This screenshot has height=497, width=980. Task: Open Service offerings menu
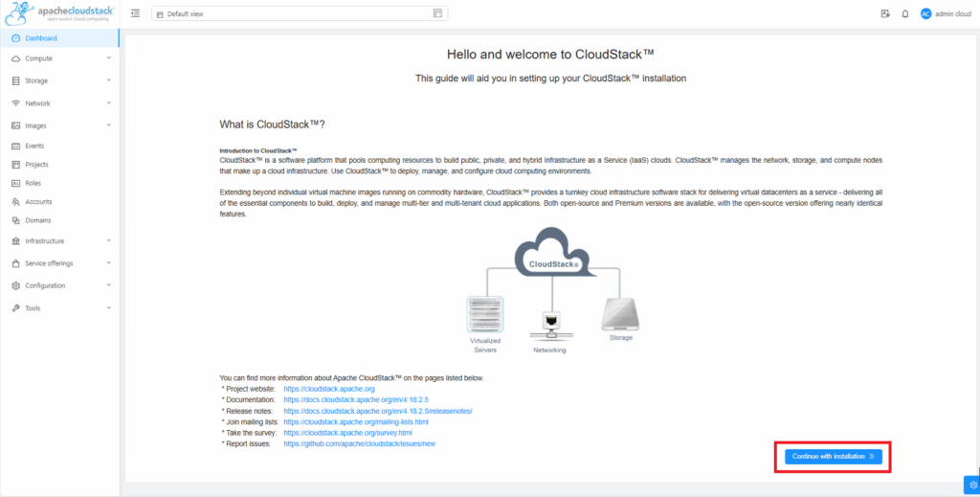pos(59,263)
